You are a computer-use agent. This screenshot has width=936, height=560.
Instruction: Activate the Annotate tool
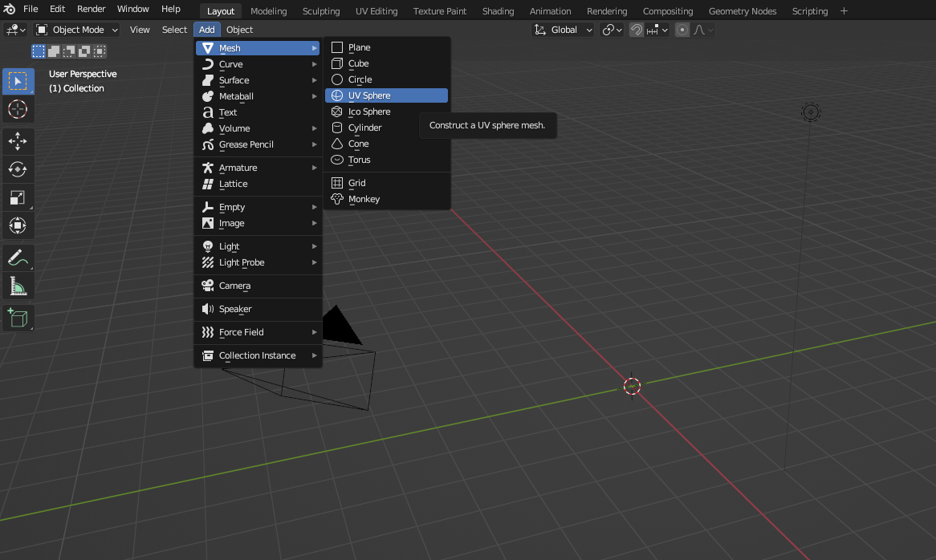(x=18, y=258)
